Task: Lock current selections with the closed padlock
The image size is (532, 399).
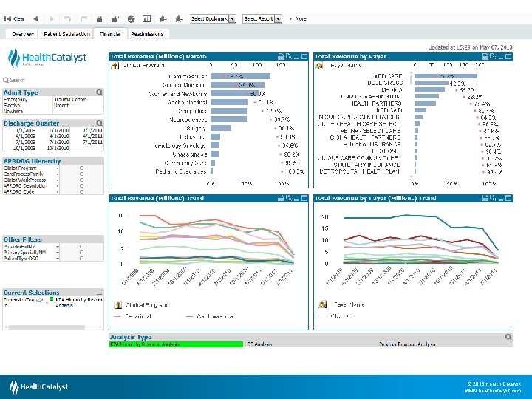Action: [x=99, y=18]
